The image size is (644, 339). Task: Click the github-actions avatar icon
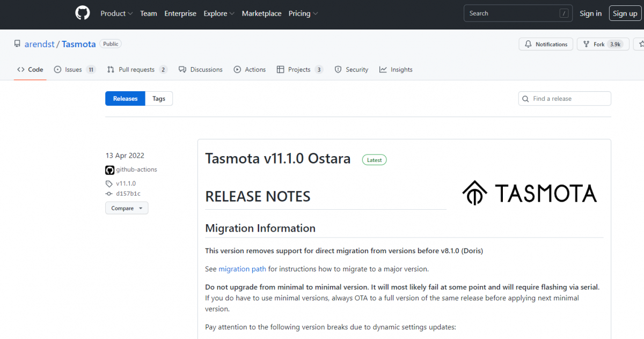(109, 170)
